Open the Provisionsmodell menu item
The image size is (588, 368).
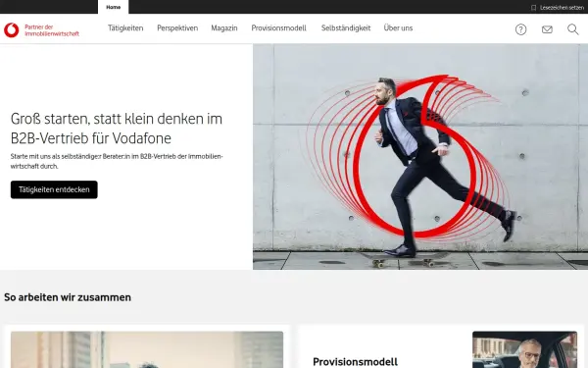point(278,28)
